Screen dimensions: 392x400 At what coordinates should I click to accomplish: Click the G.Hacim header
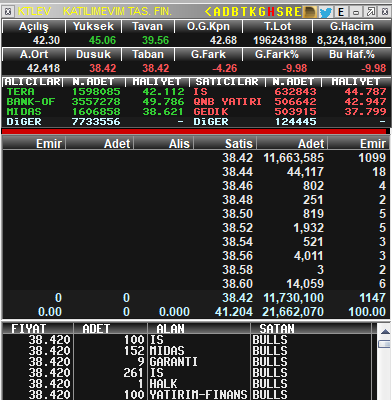(x=352, y=26)
